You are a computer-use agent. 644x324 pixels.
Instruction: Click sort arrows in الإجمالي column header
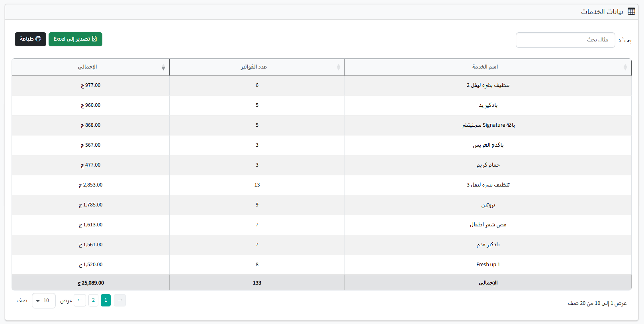pos(163,67)
